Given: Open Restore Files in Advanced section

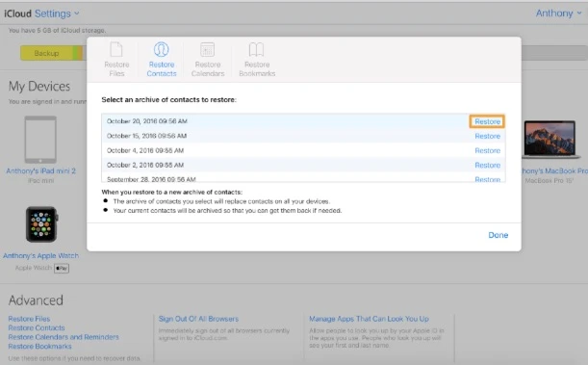Looking at the screenshot, I should [29, 319].
